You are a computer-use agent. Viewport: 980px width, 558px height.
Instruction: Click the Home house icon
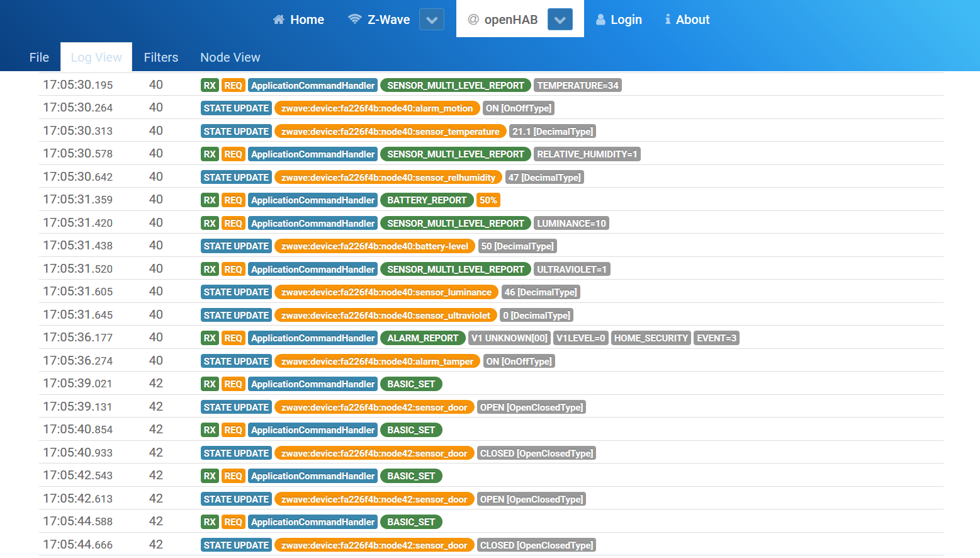278,20
